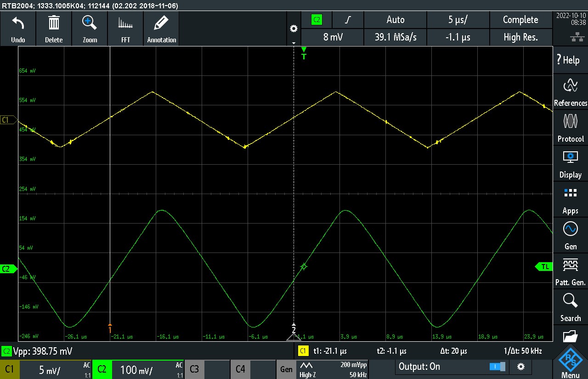Activate the Zoom magnifier tool
Image resolution: width=588 pixels, height=379 pixels.
click(90, 29)
